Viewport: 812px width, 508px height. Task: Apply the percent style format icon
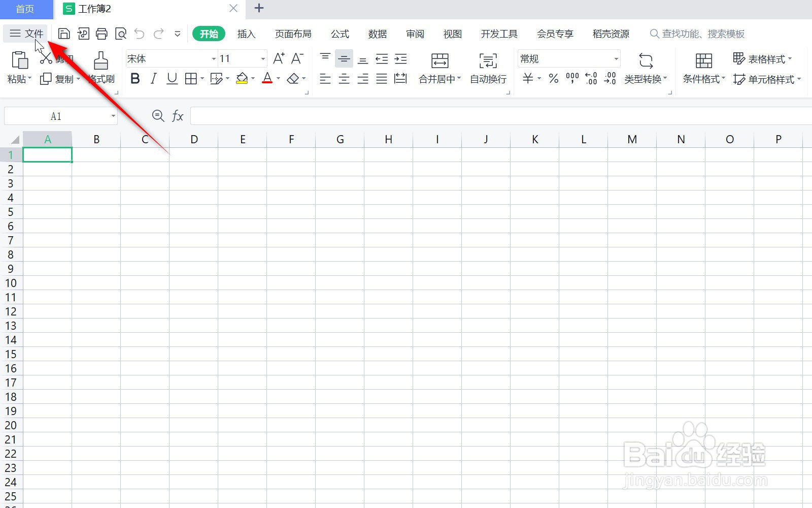click(553, 78)
